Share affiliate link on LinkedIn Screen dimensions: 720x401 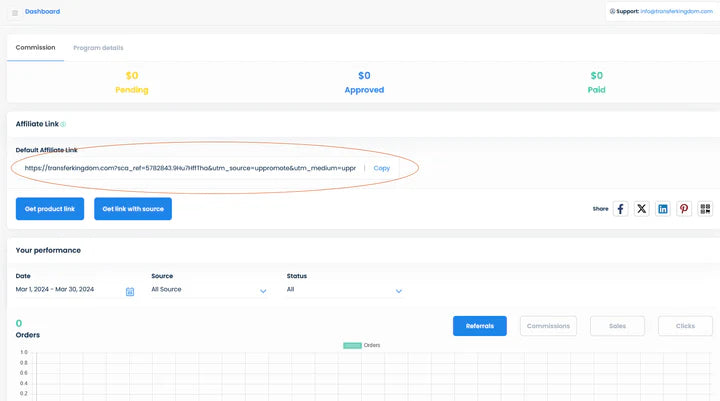click(x=662, y=208)
